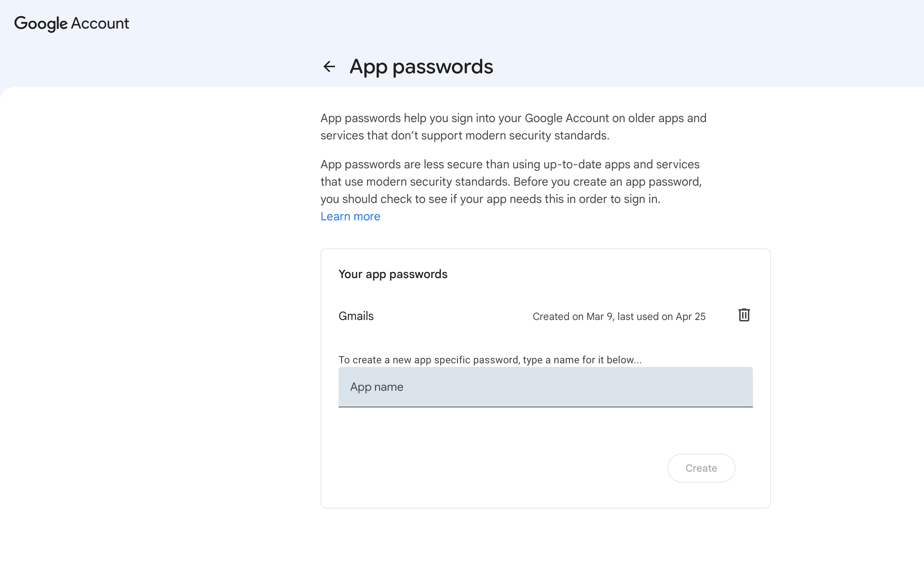Click the words 'Google Account' in the first paragraph
The width and height of the screenshot is (924, 567).
(x=567, y=118)
